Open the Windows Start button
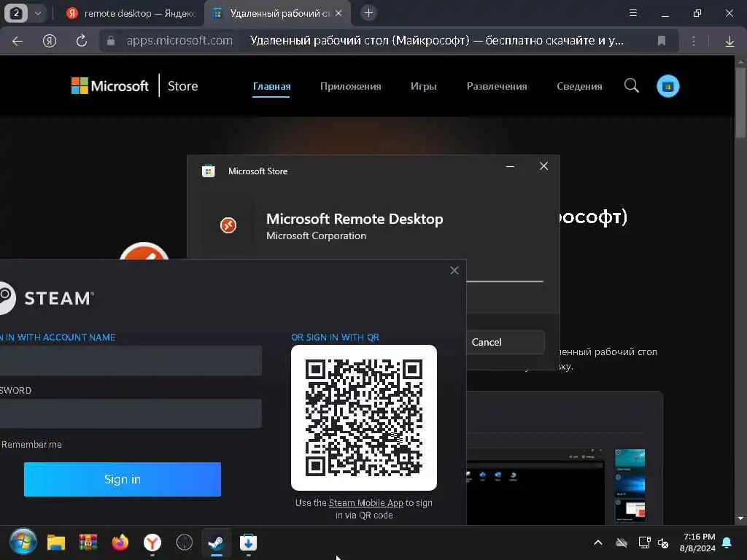 click(23, 542)
